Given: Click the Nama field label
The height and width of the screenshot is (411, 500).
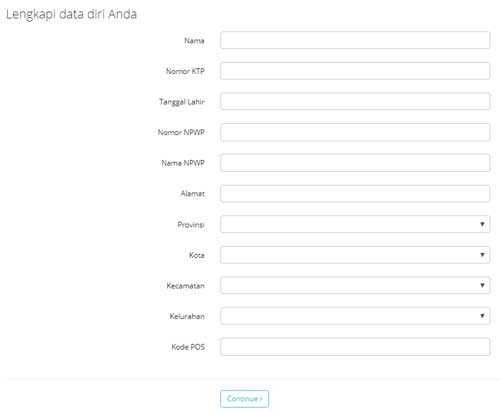Looking at the screenshot, I should [194, 41].
